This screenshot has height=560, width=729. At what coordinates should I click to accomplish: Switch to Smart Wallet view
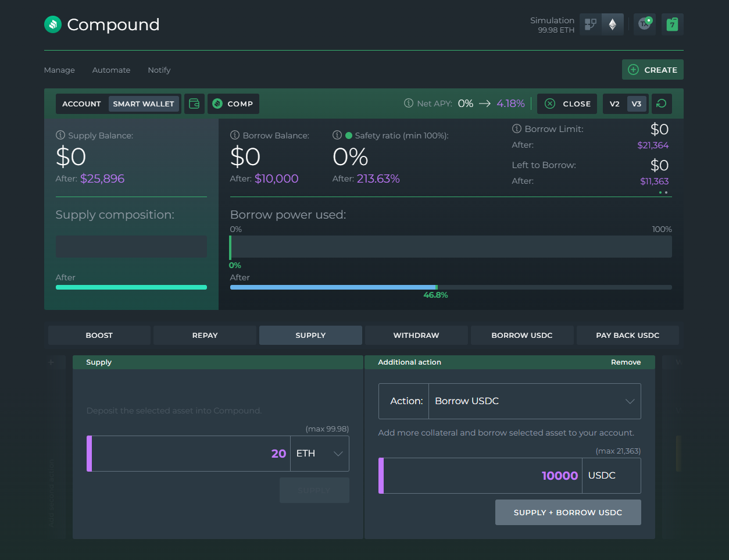(144, 104)
